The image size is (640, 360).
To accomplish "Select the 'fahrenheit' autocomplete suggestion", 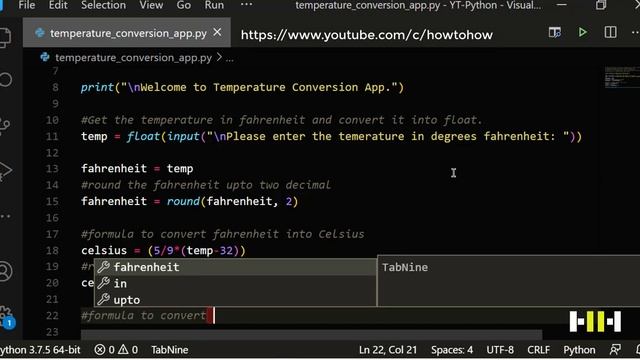I will [235, 267].
